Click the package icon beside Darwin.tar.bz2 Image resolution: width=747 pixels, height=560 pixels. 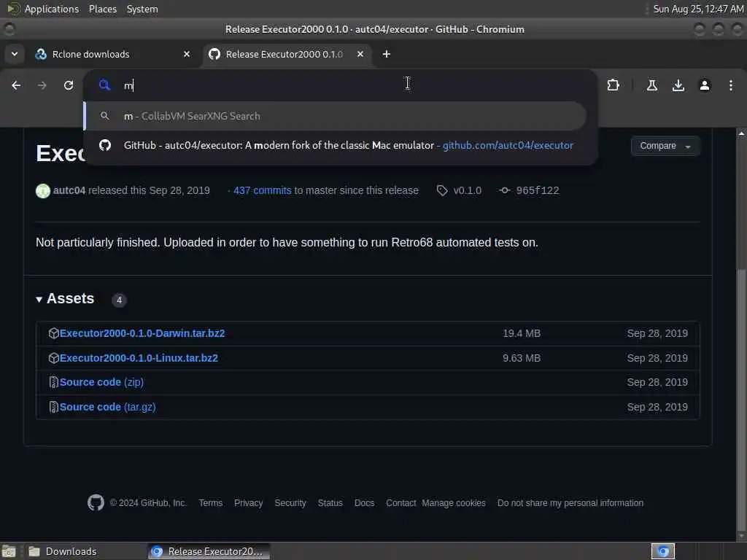click(x=53, y=333)
